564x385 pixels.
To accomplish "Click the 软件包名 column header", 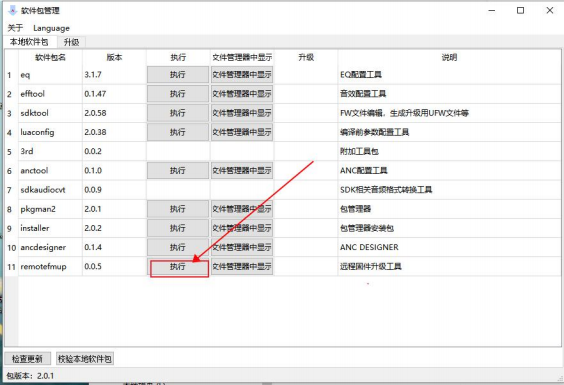I will click(x=50, y=57).
